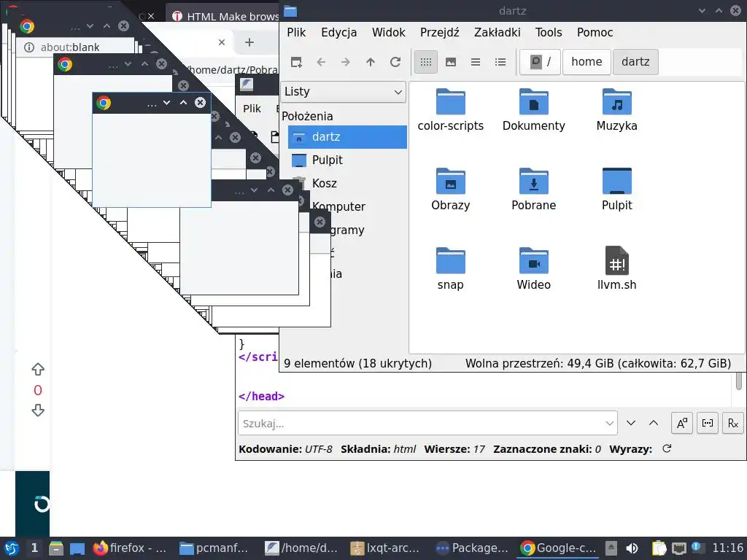Switch to lxqt-archiver taskbar entry
The image size is (747, 560).
(385, 548)
